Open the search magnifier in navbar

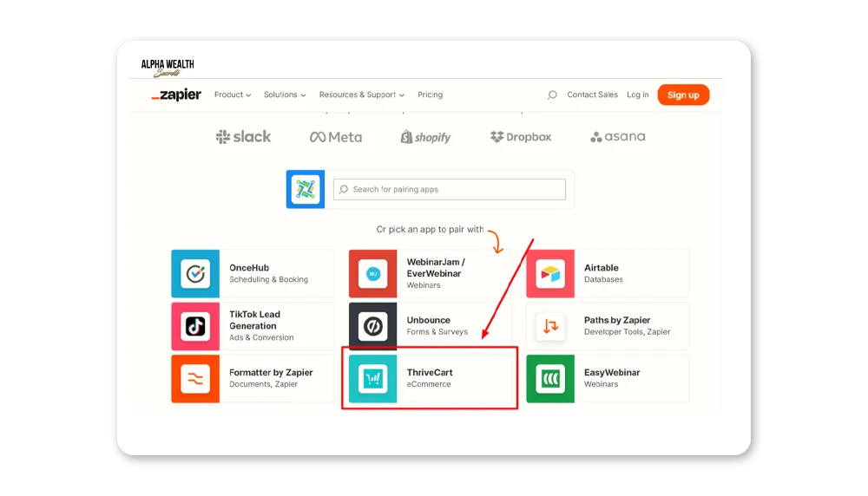coord(552,95)
